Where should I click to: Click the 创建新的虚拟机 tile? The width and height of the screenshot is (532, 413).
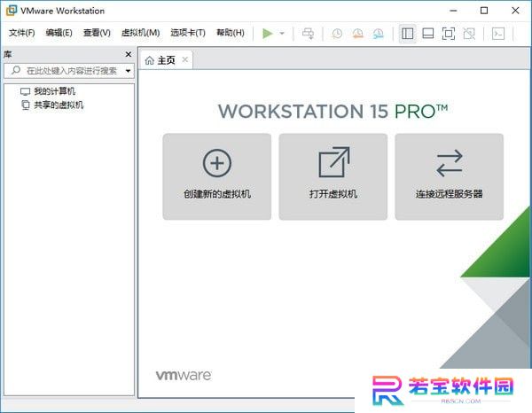[217, 176]
